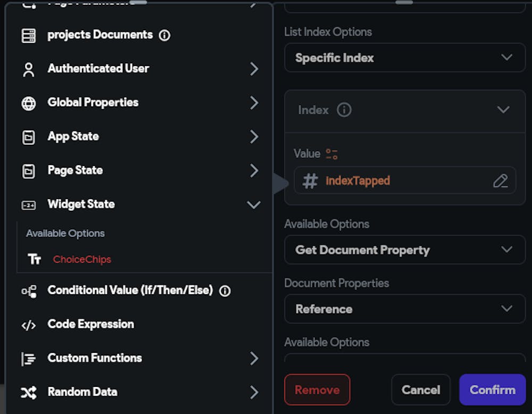Click the projects Documents database icon
The image size is (532, 414).
tap(28, 36)
